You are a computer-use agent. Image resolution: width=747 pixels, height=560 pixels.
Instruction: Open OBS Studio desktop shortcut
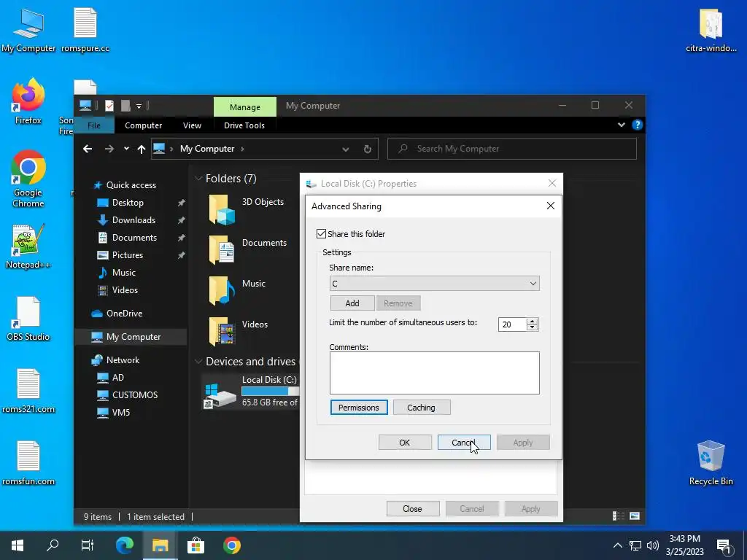point(28,319)
